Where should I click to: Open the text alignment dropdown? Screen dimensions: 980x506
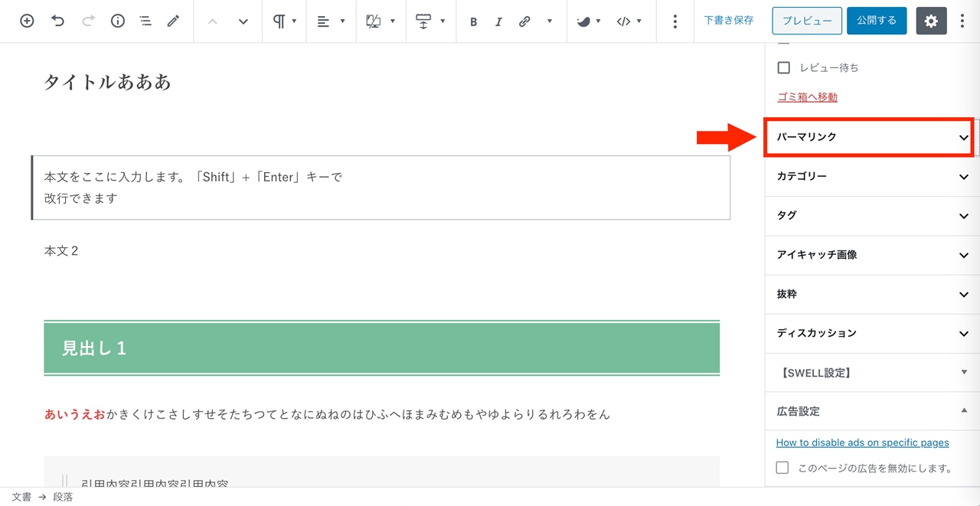tap(331, 21)
